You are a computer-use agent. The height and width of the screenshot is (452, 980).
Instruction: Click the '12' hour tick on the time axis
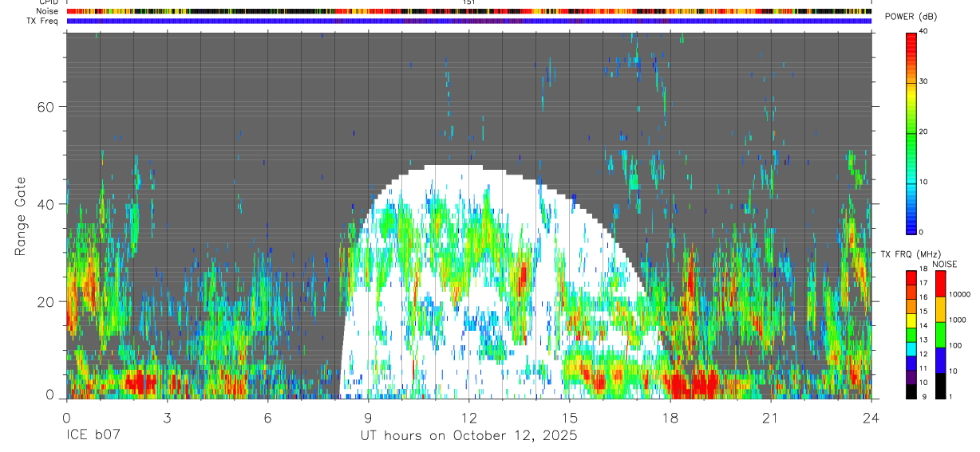468,417
